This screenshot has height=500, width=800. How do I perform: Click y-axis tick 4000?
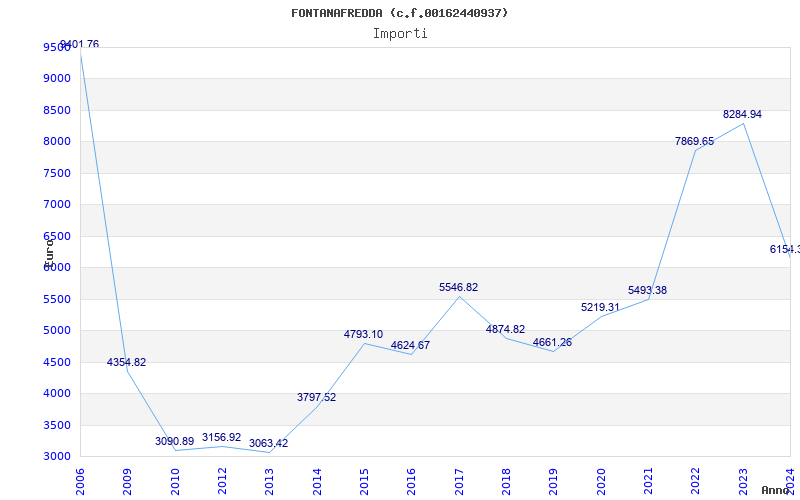coord(57,393)
